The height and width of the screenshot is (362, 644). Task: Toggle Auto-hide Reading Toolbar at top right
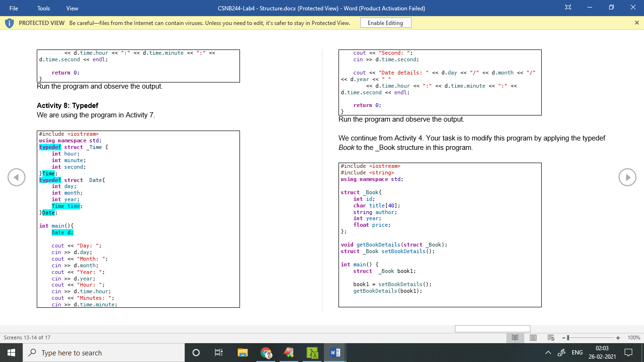pyautogui.click(x=568, y=8)
